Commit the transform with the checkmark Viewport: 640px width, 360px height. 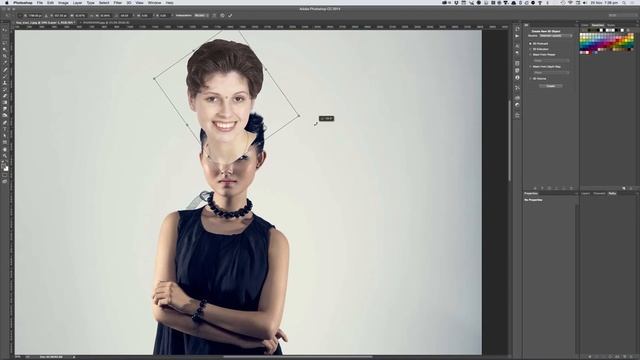[x=230, y=16]
